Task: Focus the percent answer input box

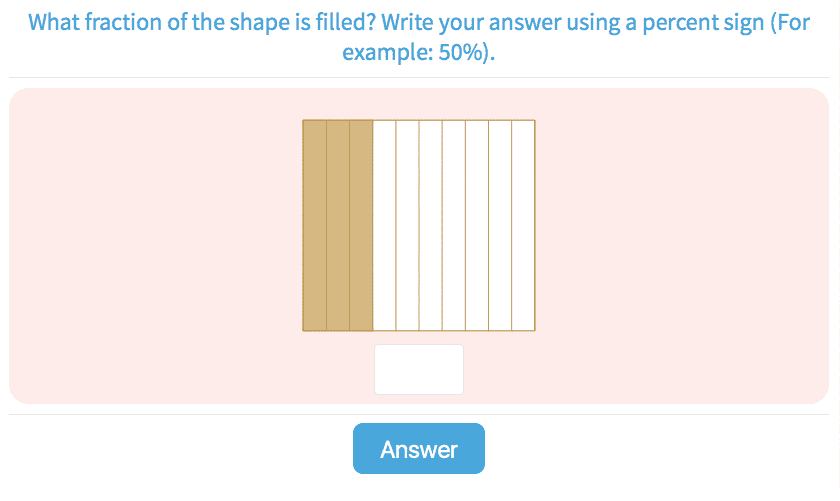Action: click(x=419, y=369)
